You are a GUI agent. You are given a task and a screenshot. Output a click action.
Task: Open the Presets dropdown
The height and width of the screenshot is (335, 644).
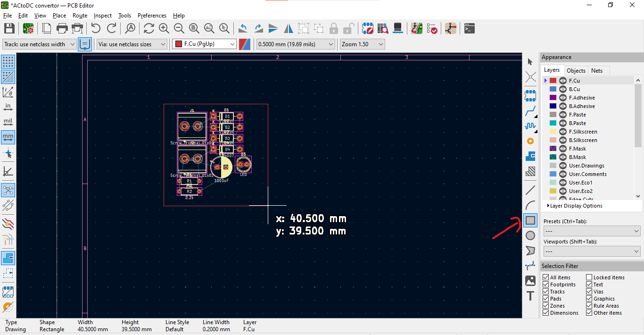[x=592, y=231]
